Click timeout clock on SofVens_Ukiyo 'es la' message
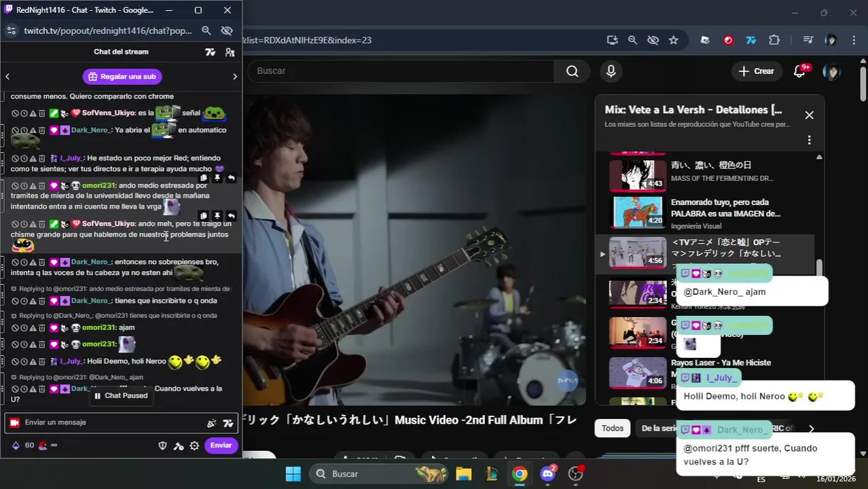868x489 pixels. 24,113
